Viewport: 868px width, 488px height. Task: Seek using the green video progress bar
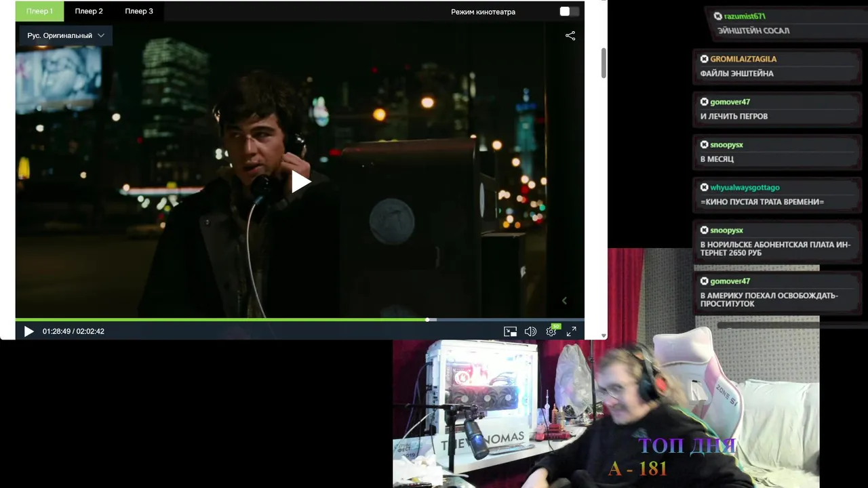[300, 319]
